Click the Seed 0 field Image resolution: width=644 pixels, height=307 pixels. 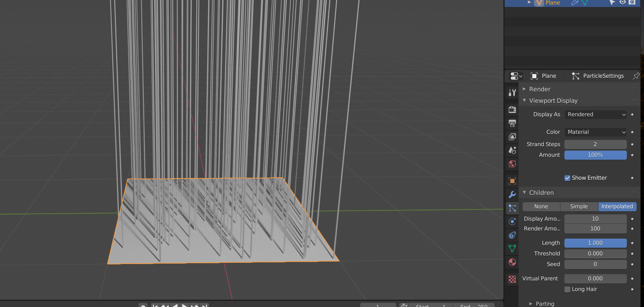pyautogui.click(x=596, y=264)
